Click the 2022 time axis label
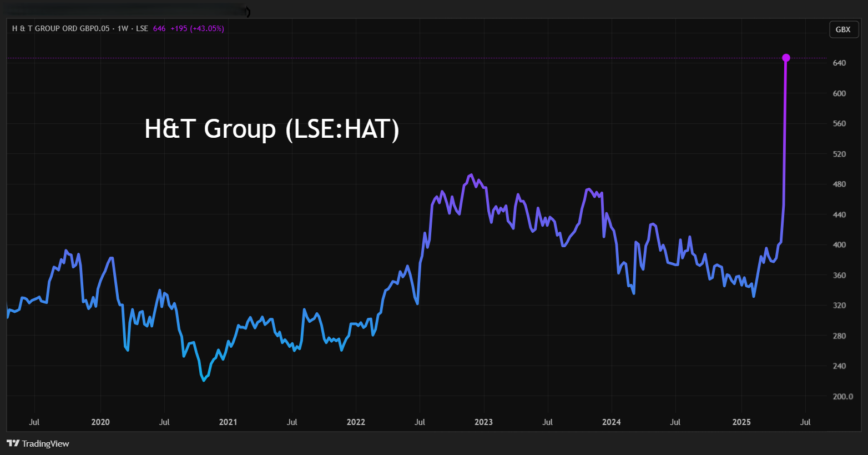This screenshot has width=868, height=455. pos(356,422)
